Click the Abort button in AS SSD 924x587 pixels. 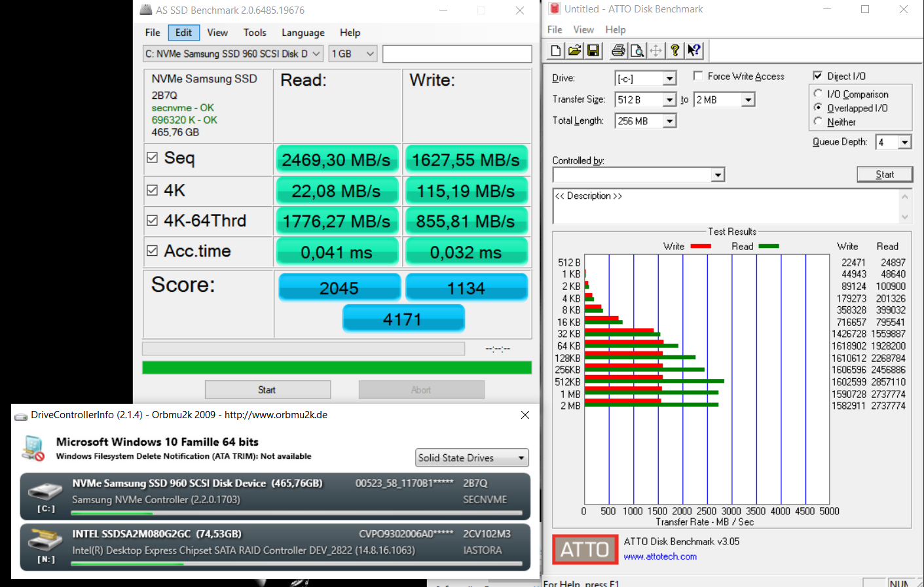tap(421, 390)
